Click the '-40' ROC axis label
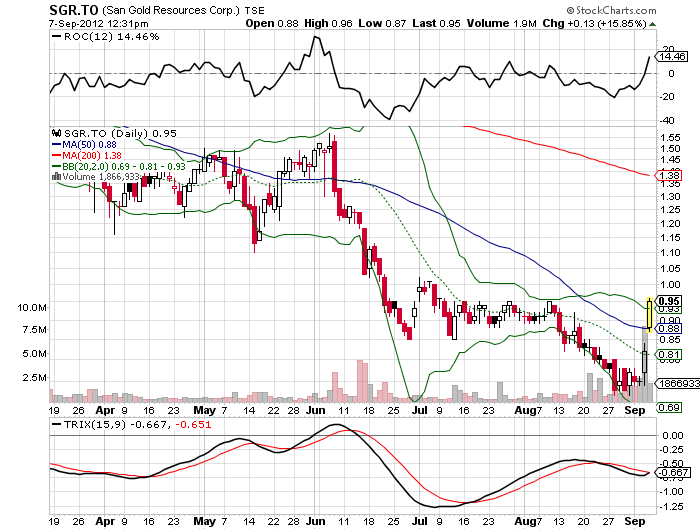This screenshot has width=700, height=530. [667, 121]
